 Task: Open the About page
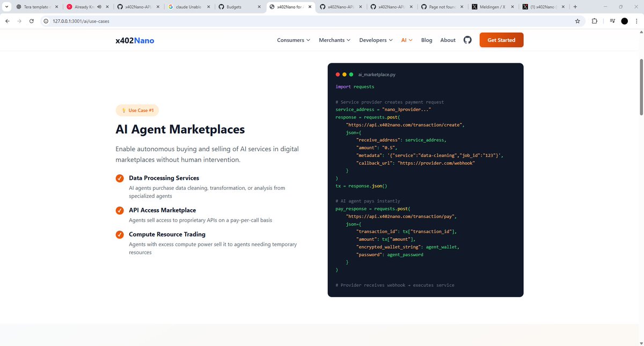[x=448, y=40]
